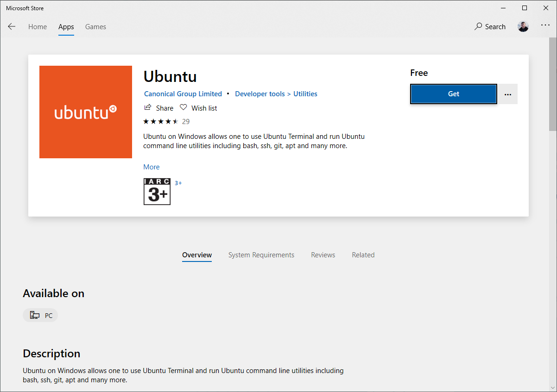Go to the Home tab
The width and height of the screenshot is (557, 392).
tap(38, 27)
